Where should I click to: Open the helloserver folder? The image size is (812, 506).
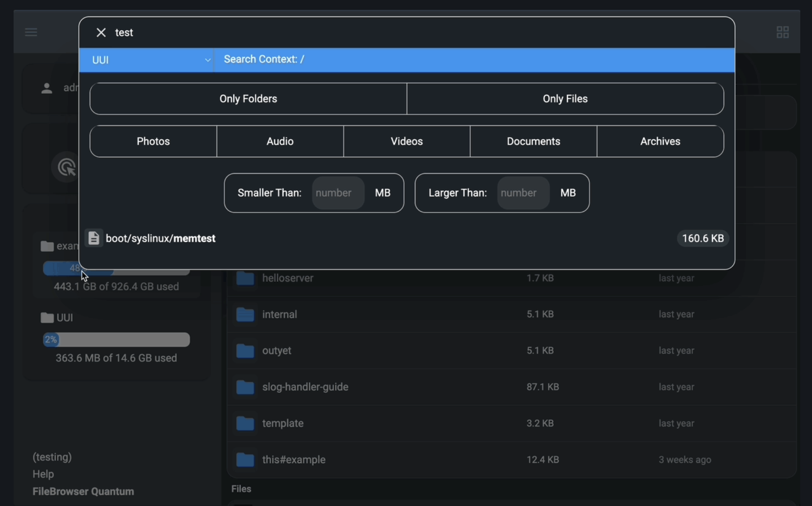click(x=512, y=278)
